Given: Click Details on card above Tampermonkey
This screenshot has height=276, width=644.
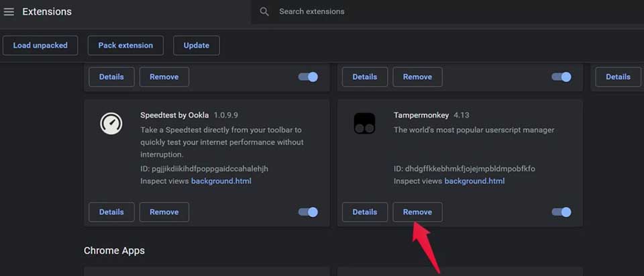Looking at the screenshot, I should (x=365, y=77).
